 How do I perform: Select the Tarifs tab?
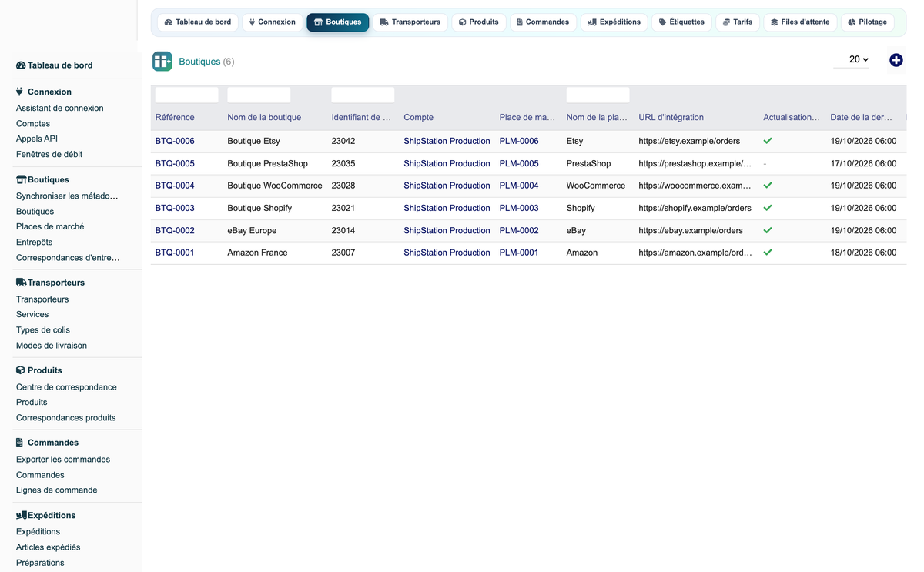coord(738,22)
